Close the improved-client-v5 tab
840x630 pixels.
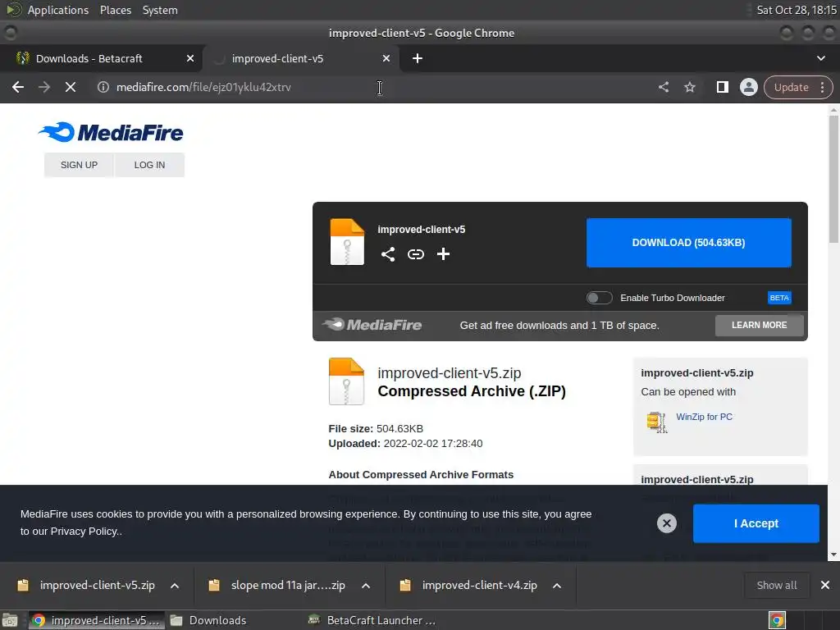click(x=386, y=58)
